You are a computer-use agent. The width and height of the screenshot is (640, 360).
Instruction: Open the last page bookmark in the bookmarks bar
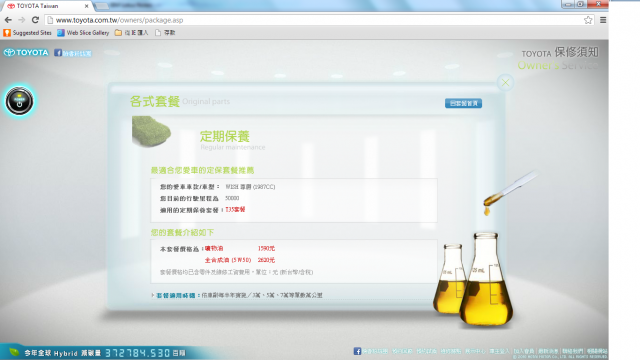(165, 33)
